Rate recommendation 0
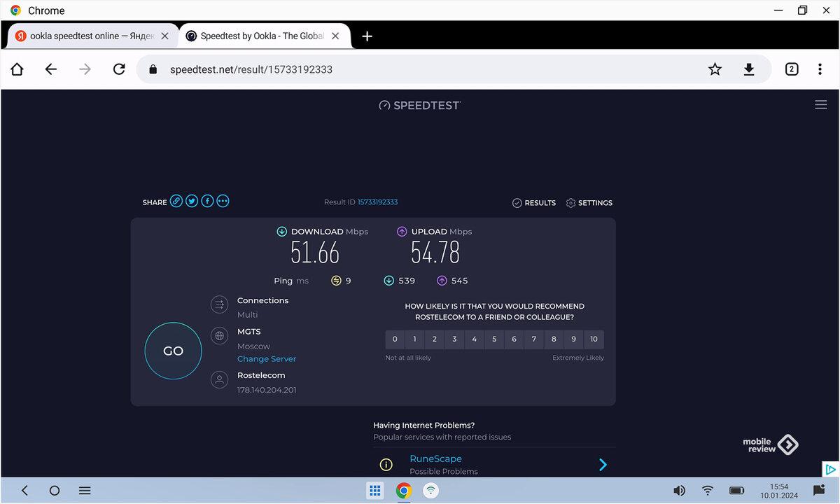Screen dimensions: 840x504 tap(395, 339)
